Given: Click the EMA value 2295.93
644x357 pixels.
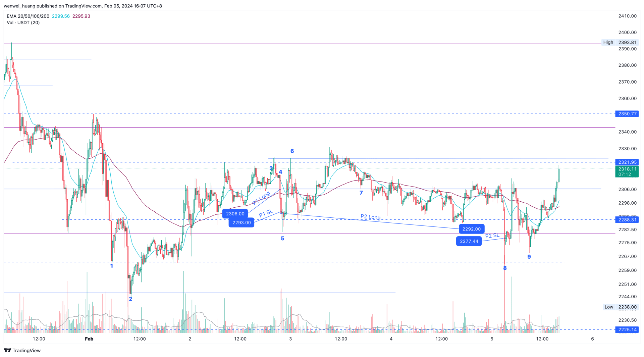Looking at the screenshot, I should point(81,16).
